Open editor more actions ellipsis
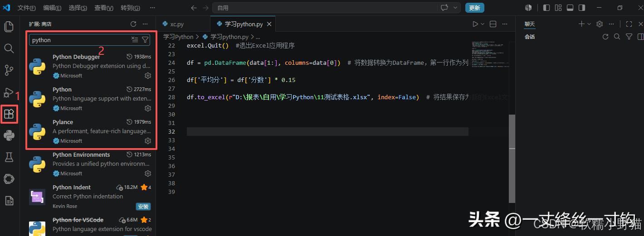 coord(505,24)
